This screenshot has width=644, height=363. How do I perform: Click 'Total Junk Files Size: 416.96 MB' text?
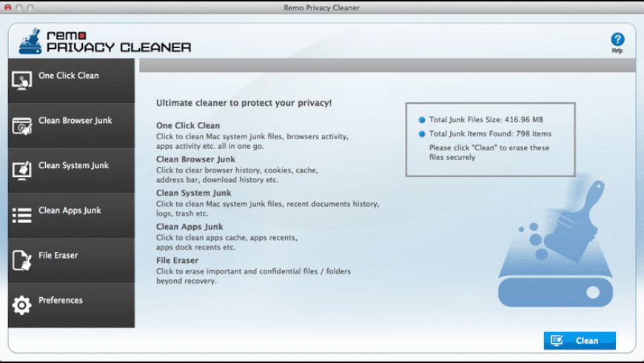coord(486,119)
